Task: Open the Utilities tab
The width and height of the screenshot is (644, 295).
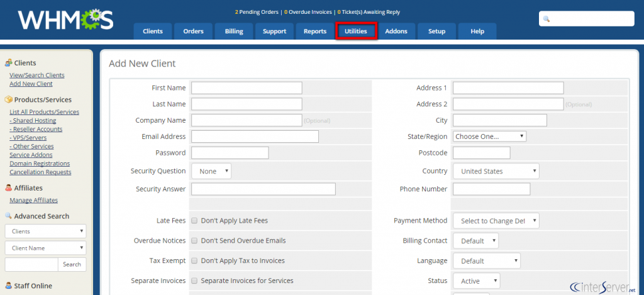Action: [356, 31]
